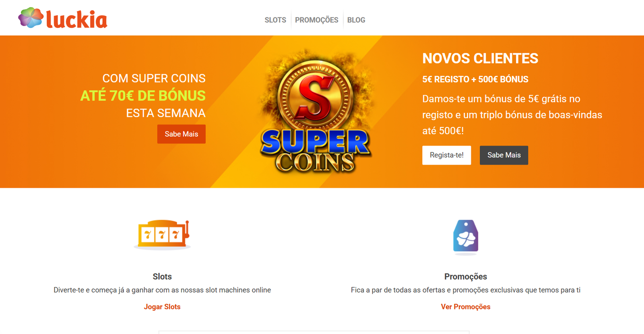Click the orange Sabe Mais button
This screenshot has width=644, height=334.
point(182,134)
